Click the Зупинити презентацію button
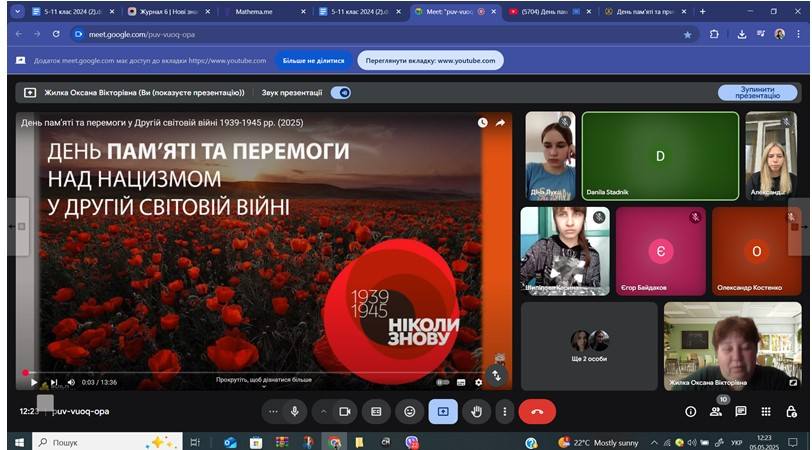The width and height of the screenshot is (812, 450). pyautogui.click(x=757, y=92)
